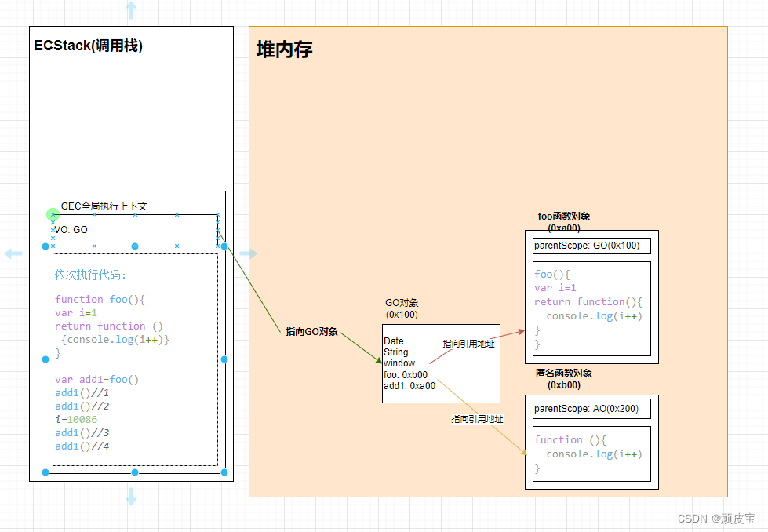This screenshot has width=768, height=532.
Task: Select the ECStack(调用栈) title text
Action: click(88, 46)
